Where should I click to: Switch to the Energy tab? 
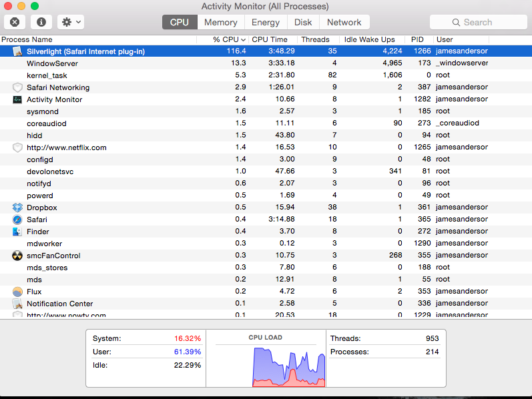click(265, 22)
